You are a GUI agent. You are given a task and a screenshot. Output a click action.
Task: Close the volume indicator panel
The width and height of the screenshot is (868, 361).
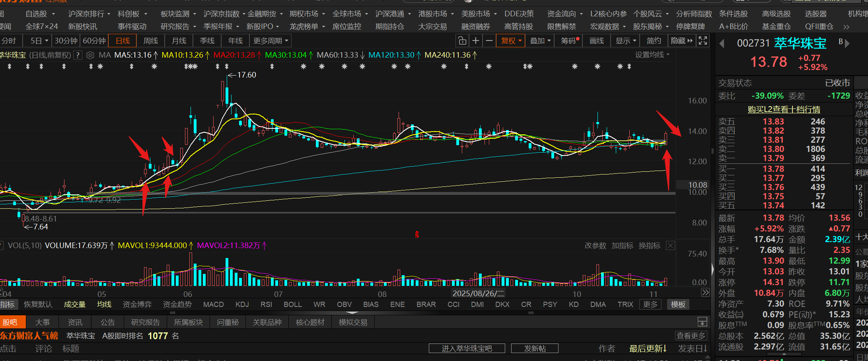click(x=670, y=246)
